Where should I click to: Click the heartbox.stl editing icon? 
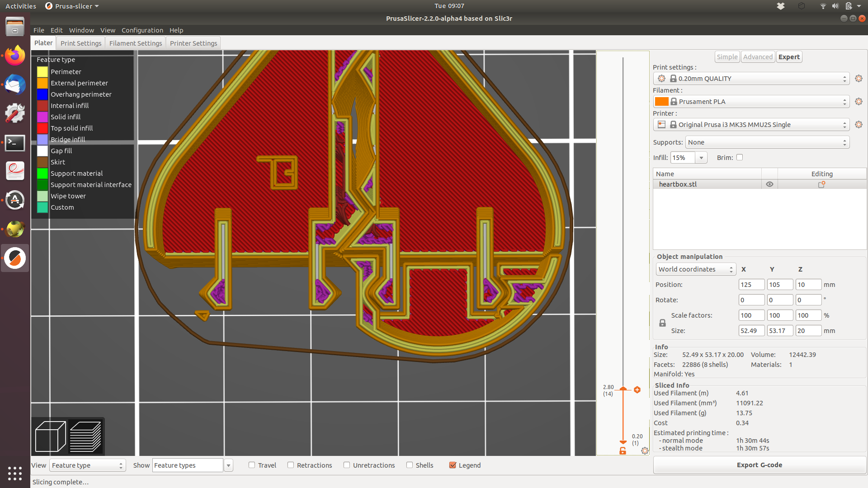(x=821, y=184)
